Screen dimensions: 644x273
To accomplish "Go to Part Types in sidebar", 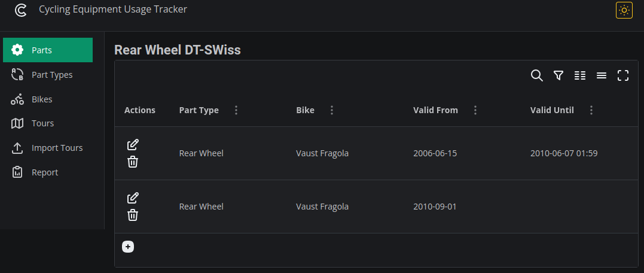I will click(48, 75).
